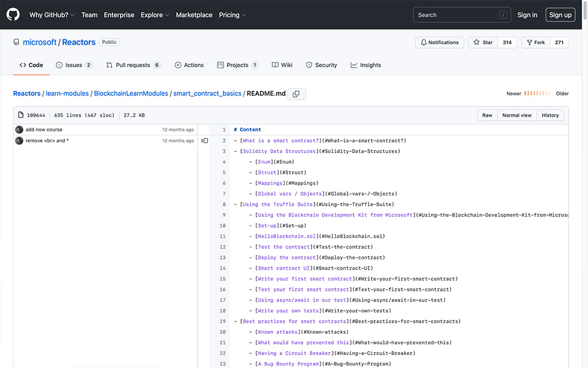The height and width of the screenshot is (368, 588).
Task: Click the '# Content' heading line
Action: click(248, 130)
